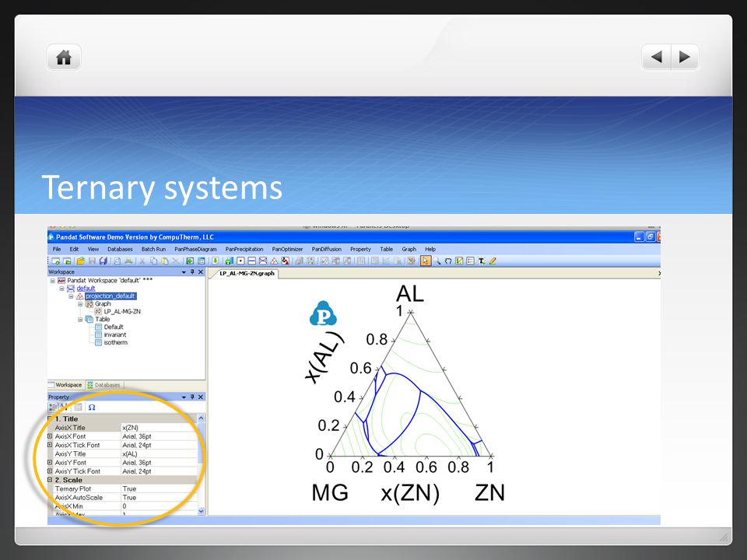Click the Ternary Plot value True

[159, 488]
